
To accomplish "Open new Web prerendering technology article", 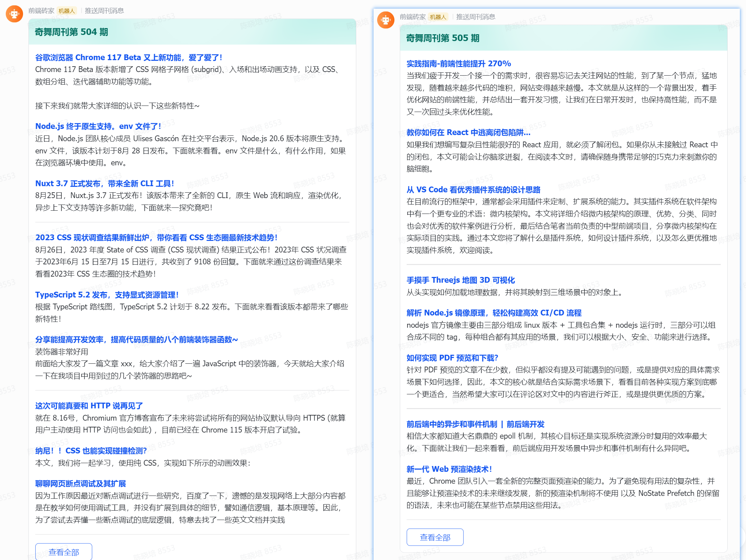I will click(x=449, y=469).
